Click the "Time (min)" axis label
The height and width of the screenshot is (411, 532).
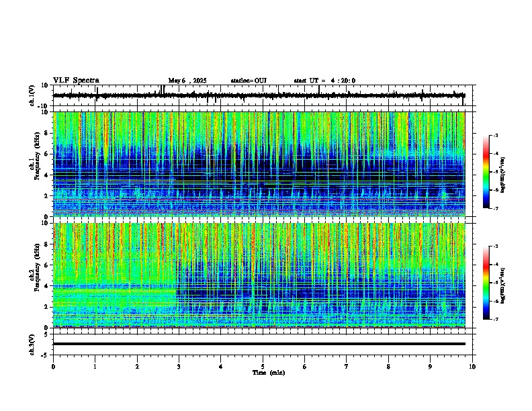pos(269,373)
